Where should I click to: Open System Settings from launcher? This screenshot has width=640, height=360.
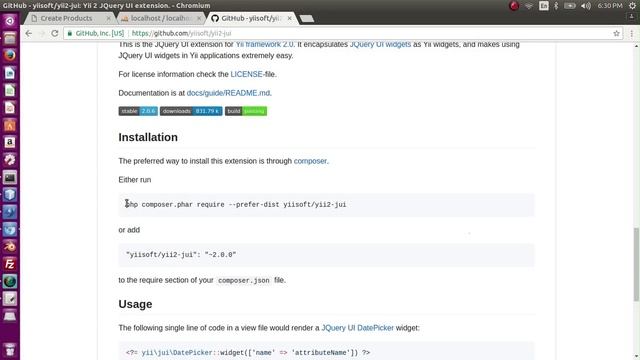click(x=10, y=160)
